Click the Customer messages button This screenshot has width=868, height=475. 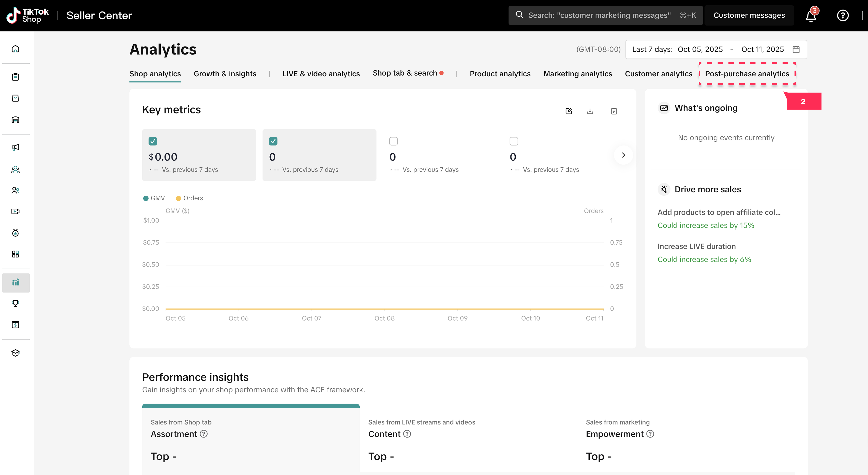click(x=749, y=15)
